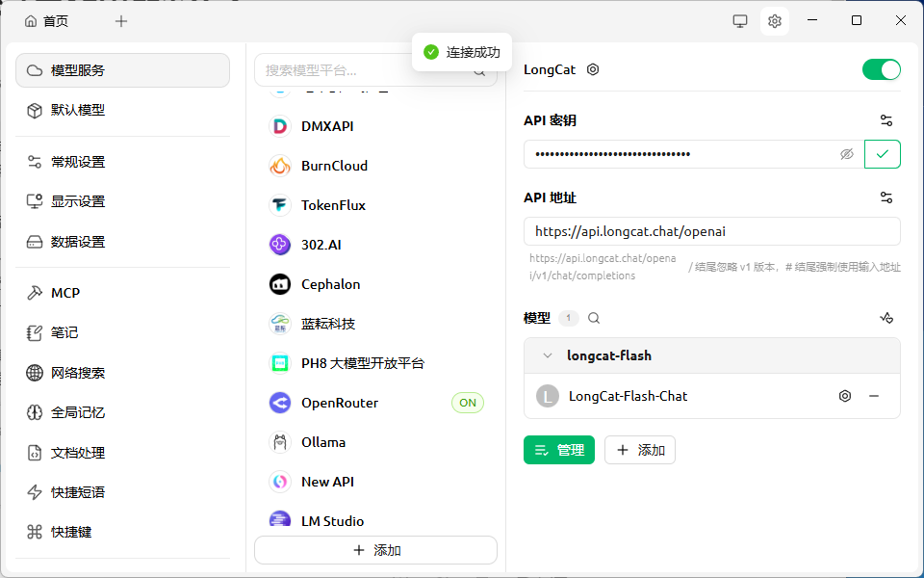Click the New API provider logo
Image resolution: width=924 pixels, height=578 pixels.
point(280,482)
